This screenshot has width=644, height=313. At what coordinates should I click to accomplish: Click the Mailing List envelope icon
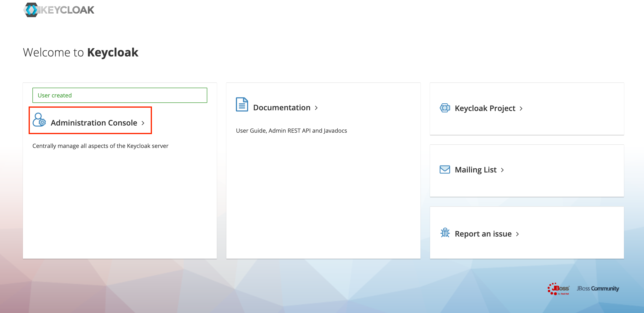[445, 169]
